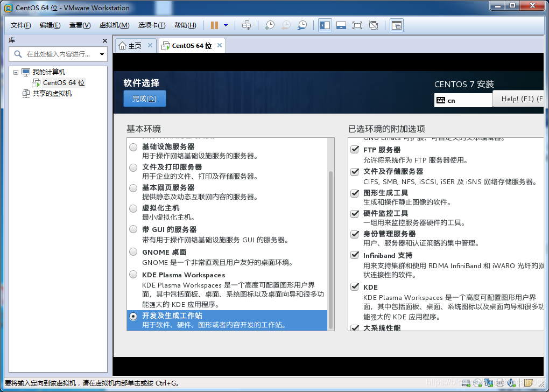This screenshot has height=392, width=549.
Task: Select KDE Plasma Workspaces radio button
Action: [133, 274]
